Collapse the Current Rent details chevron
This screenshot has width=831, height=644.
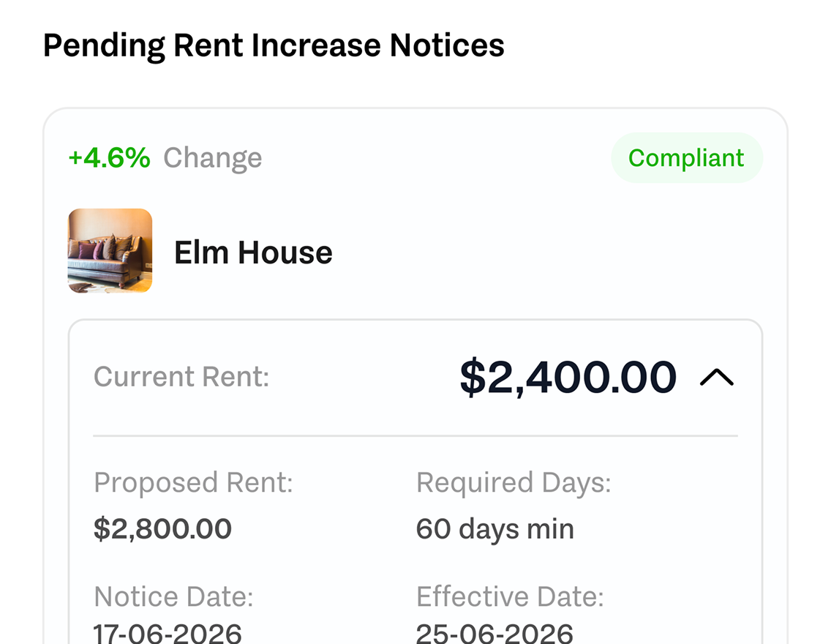click(x=717, y=377)
